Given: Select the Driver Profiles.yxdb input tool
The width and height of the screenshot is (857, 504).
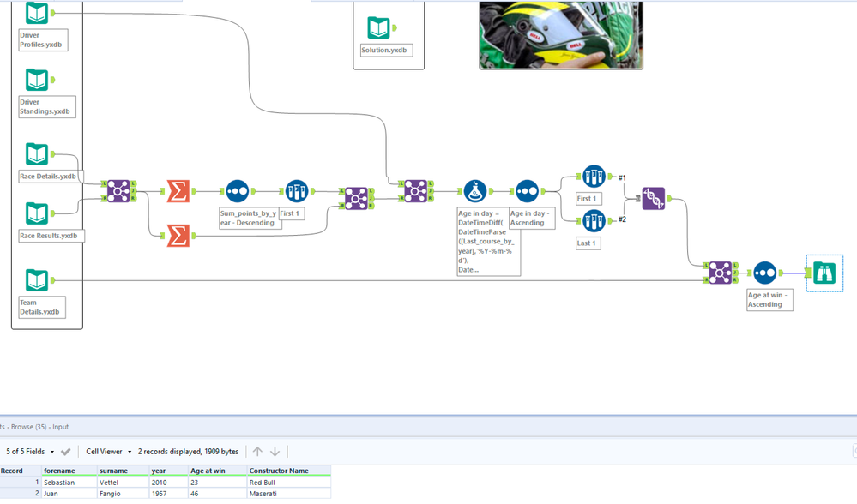Looking at the screenshot, I should [x=37, y=13].
